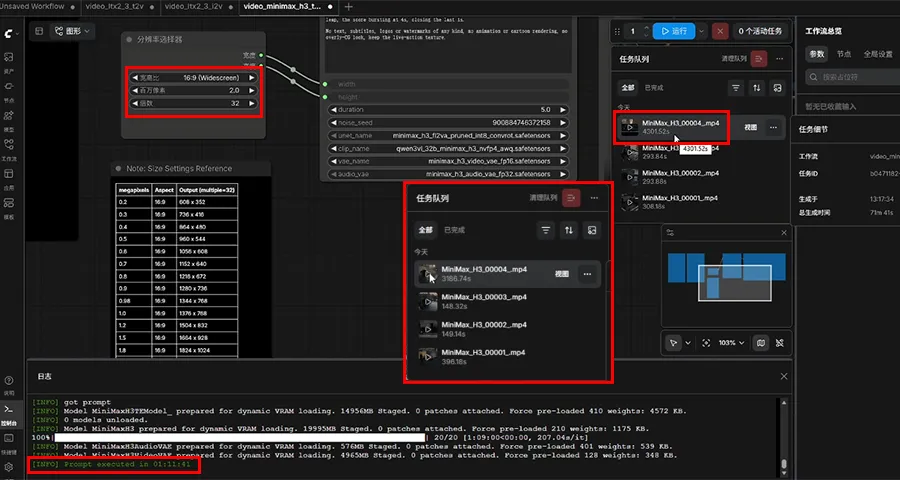Image resolution: width=900 pixels, height=480 pixels.
Task: Open the audio_vae model combo
Action: [x=449, y=174]
